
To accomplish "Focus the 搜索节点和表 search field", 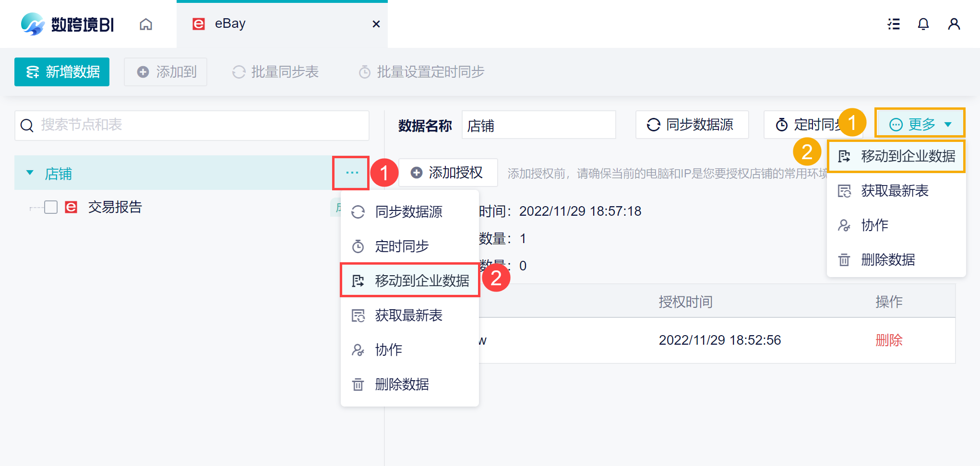I will click(x=202, y=125).
